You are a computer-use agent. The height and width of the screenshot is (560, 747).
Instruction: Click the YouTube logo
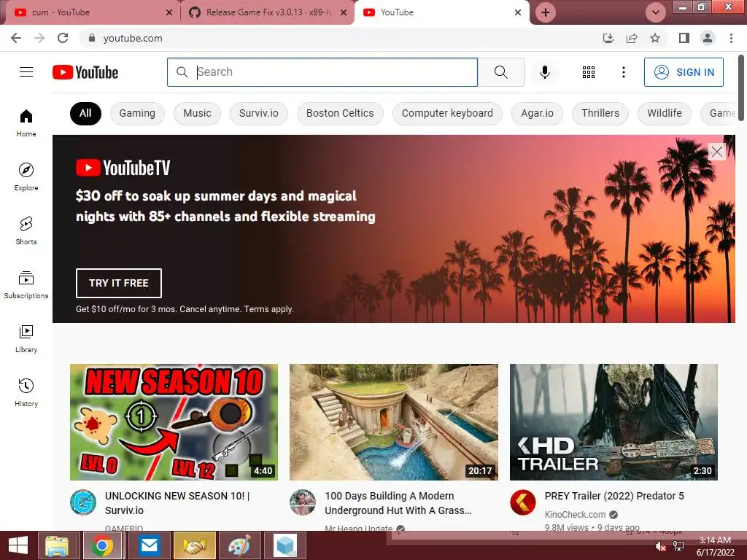coord(85,72)
